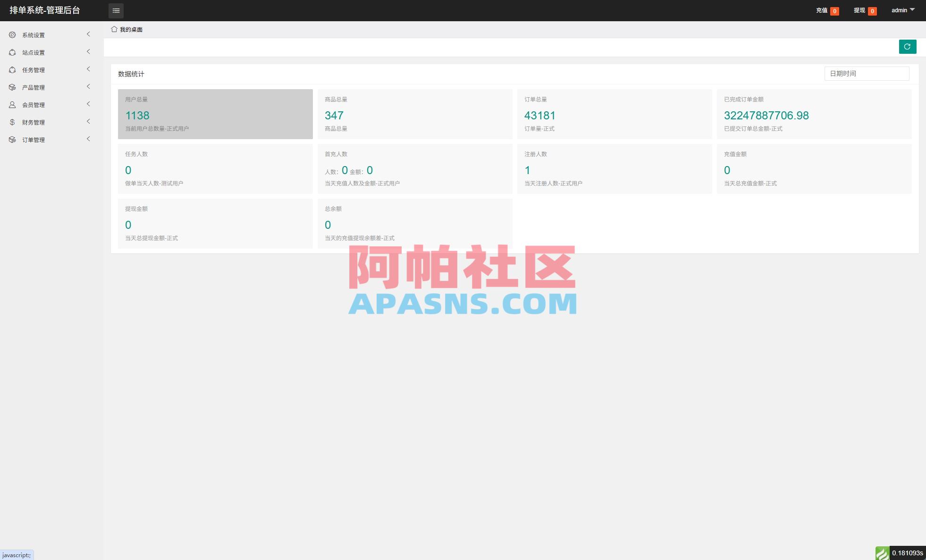Select the 订单管理 order management icon
This screenshot has height=560, width=926.
(x=12, y=139)
